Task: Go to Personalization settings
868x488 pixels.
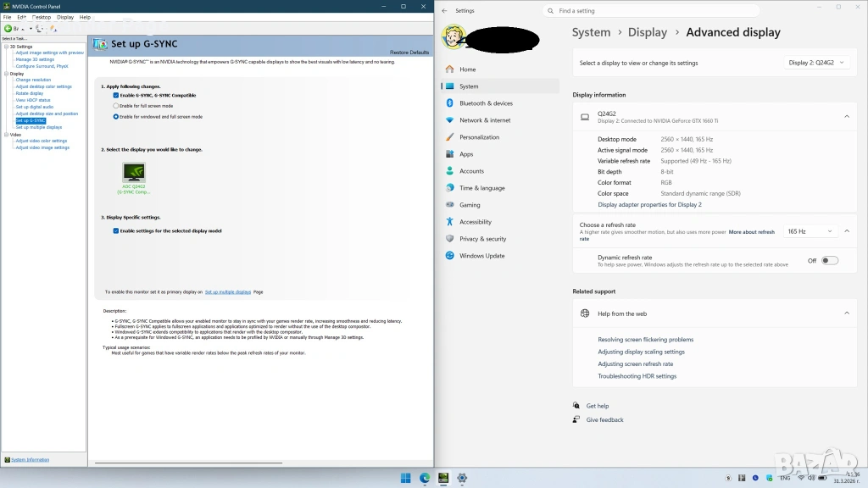Action: click(479, 137)
